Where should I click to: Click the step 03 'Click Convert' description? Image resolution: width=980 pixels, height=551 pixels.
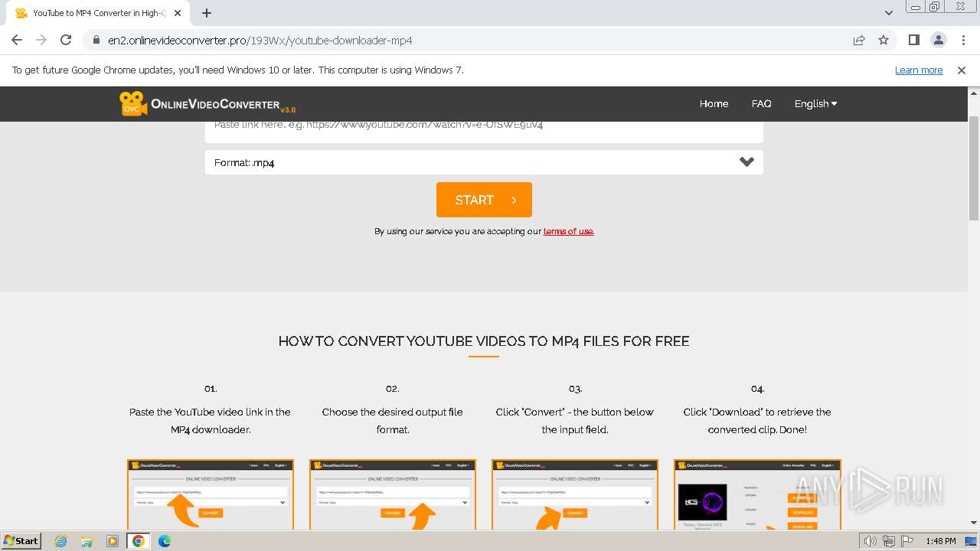(x=575, y=421)
